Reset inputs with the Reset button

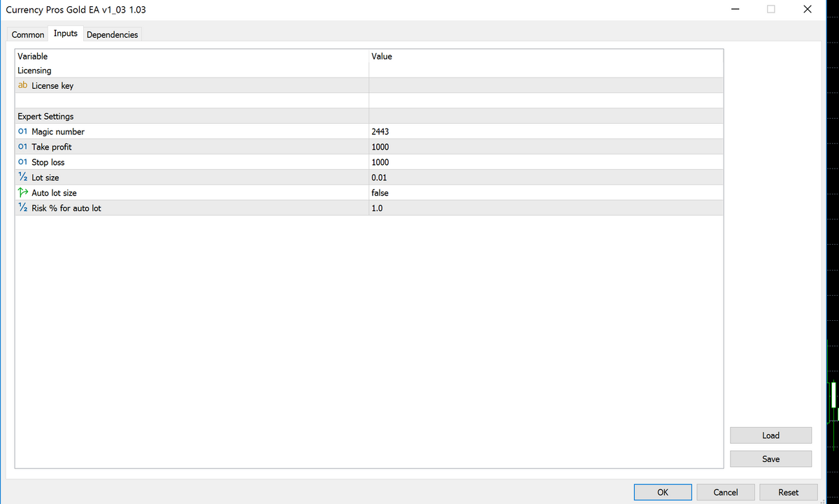789,492
